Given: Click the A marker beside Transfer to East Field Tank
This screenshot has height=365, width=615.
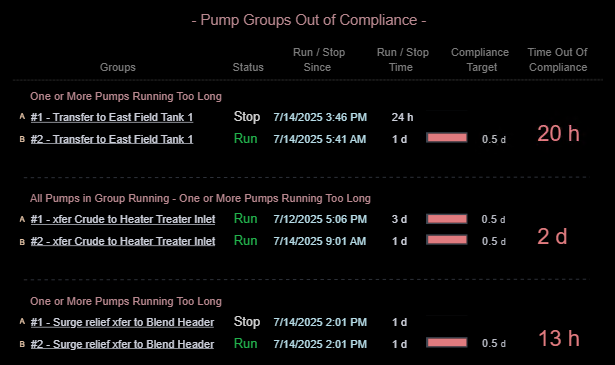Looking at the screenshot, I should (x=22, y=116).
